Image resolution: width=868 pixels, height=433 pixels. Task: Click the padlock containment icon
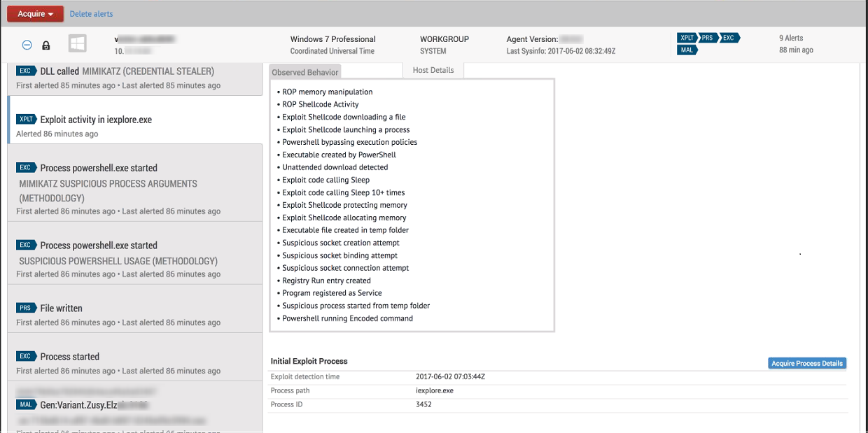click(x=46, y=45)
